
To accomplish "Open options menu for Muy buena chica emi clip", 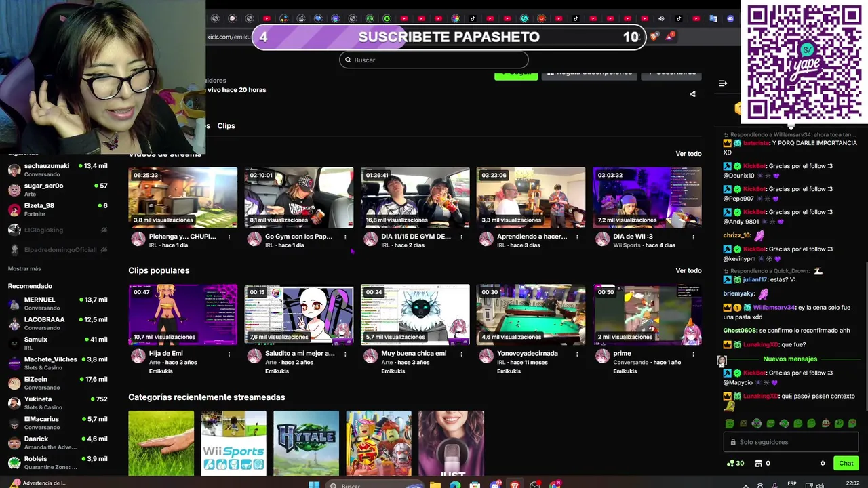I will 461,354.
